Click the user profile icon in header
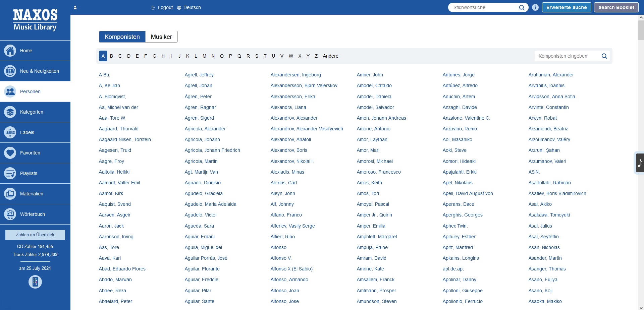 coord(75,7)
